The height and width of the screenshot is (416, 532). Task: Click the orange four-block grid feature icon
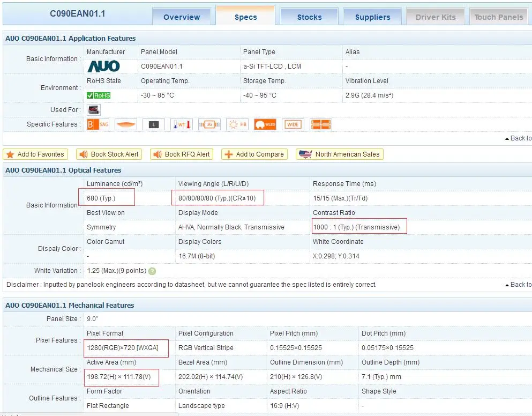[320, 124]
